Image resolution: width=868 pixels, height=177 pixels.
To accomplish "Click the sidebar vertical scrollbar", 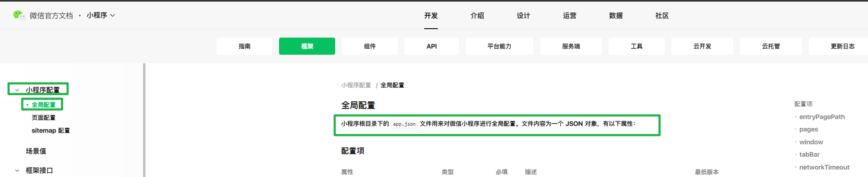I will click(x=144, y=120).
